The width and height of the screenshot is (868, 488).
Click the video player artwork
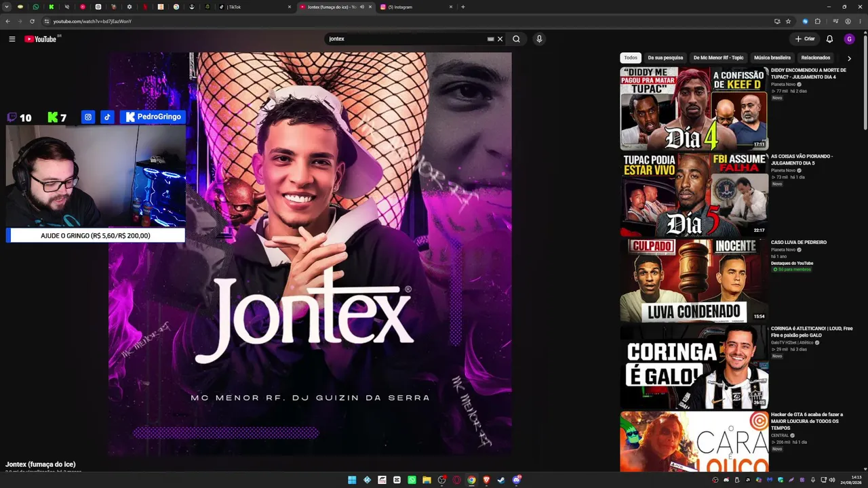[310, 254]
